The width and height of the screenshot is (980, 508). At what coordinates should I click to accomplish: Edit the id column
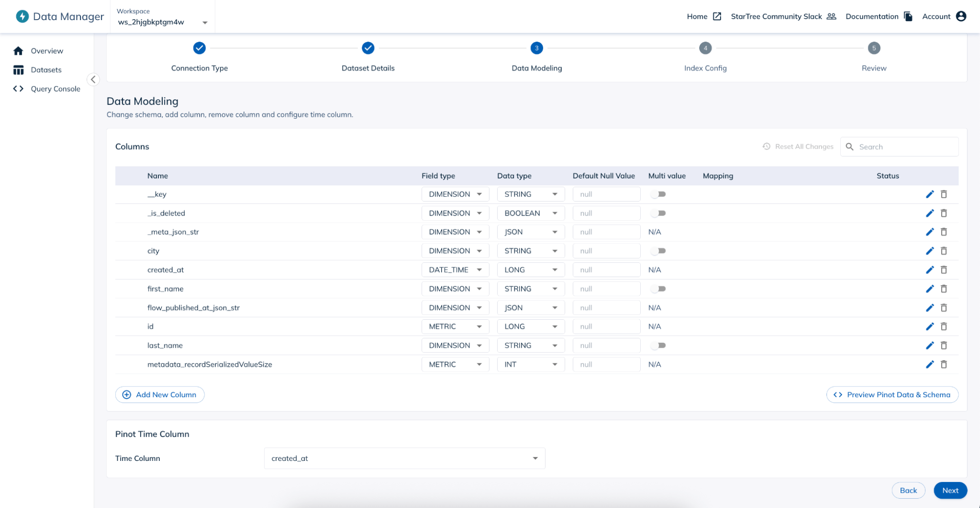930,327
